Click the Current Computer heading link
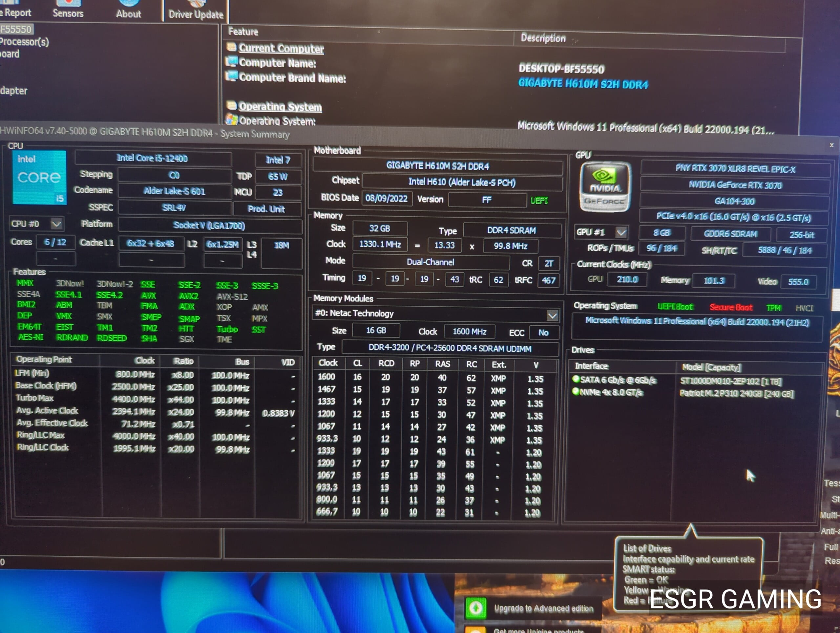This screenshot has height=633, width=840. click(x=281, y=48)
